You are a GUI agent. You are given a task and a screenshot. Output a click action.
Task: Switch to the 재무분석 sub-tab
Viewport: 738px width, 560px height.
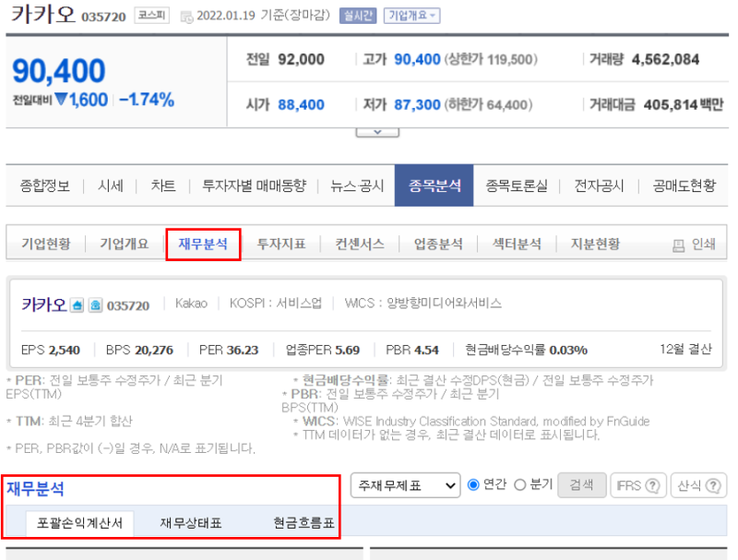(x=203, y=244)
